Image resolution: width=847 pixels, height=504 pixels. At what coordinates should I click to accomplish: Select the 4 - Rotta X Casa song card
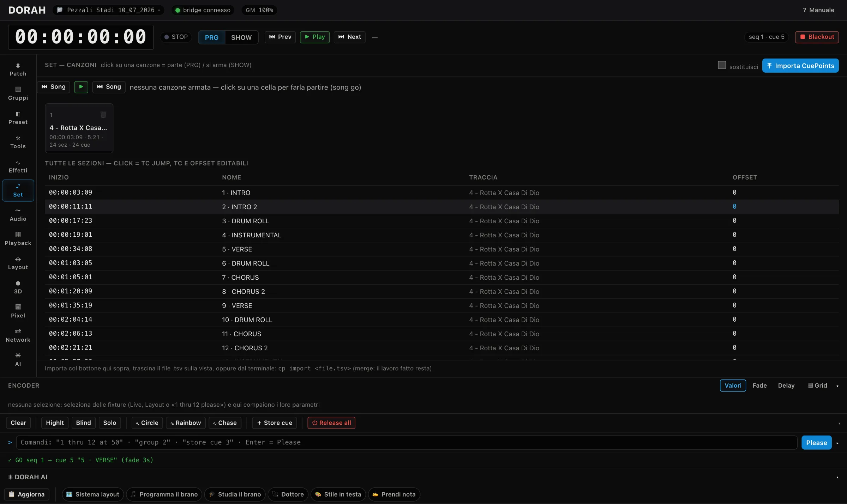[x=79, y=128]
